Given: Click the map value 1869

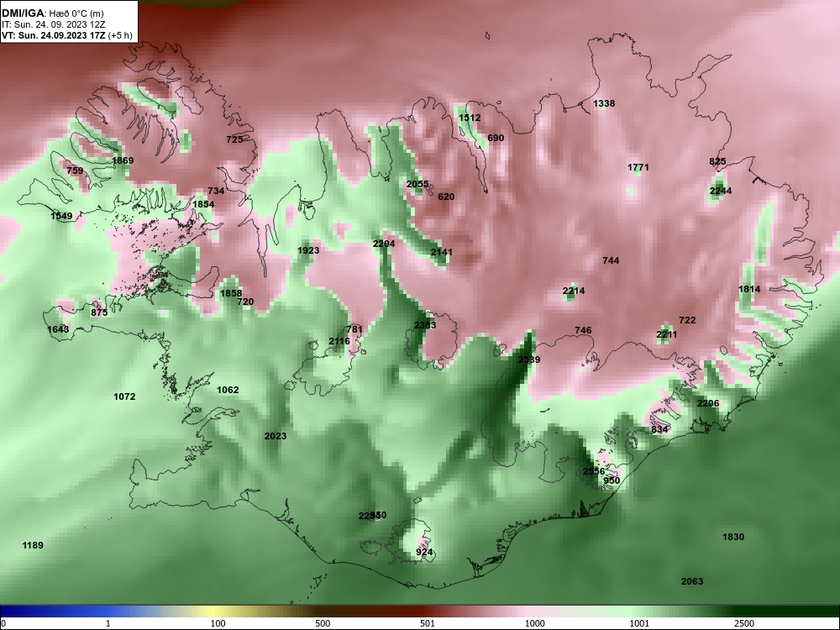Looking at the screenshot, I should (123, 160).
